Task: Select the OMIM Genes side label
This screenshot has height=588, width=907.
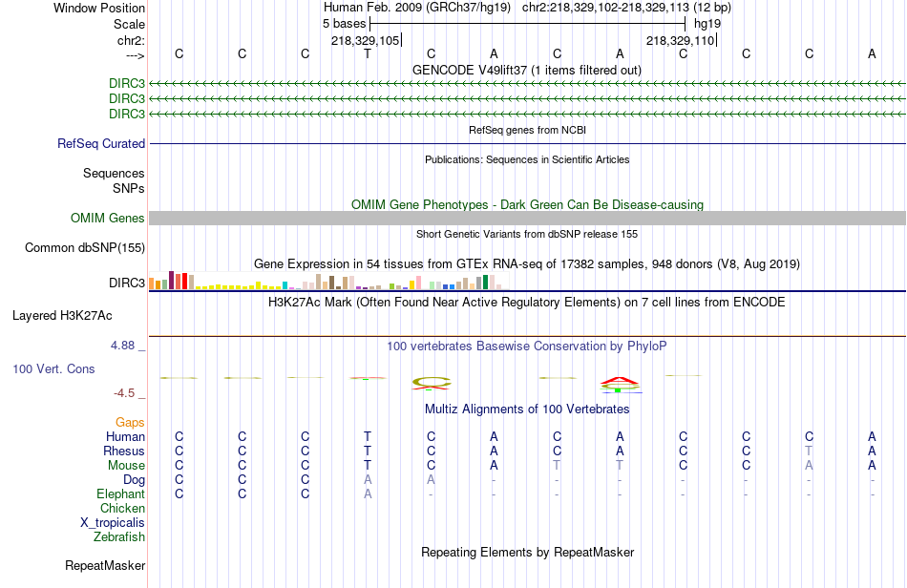Action: click(108, 218)
